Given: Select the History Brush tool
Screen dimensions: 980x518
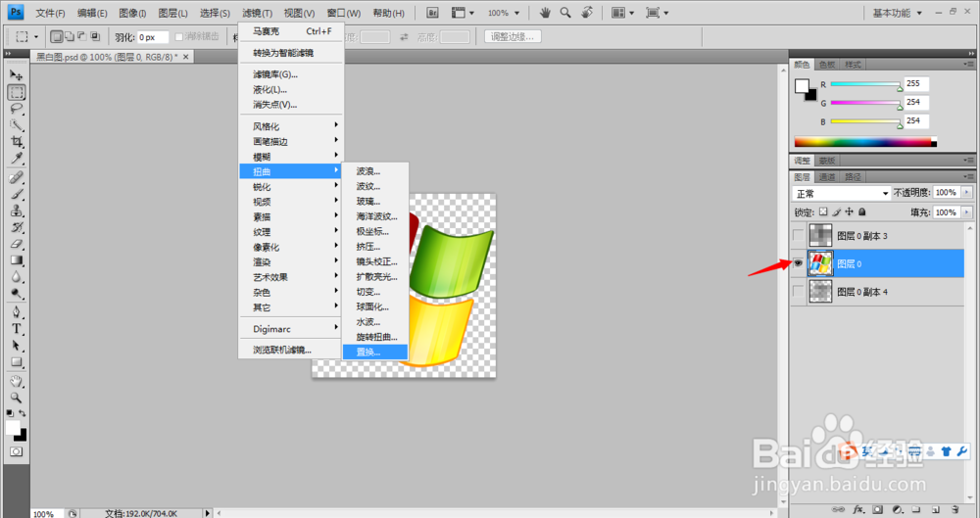Looking at the screenshot, I should (x=17, y=227).
